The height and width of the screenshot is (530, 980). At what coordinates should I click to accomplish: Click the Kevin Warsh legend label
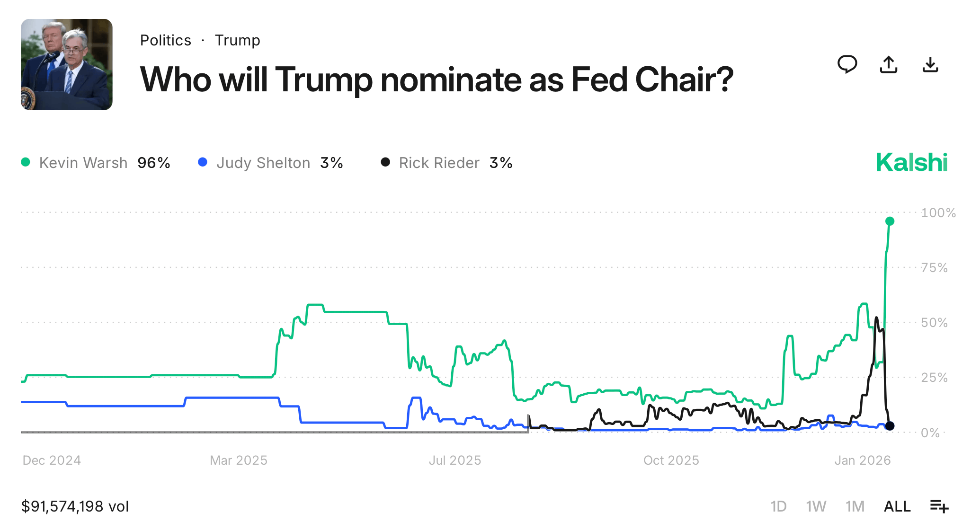83,163
